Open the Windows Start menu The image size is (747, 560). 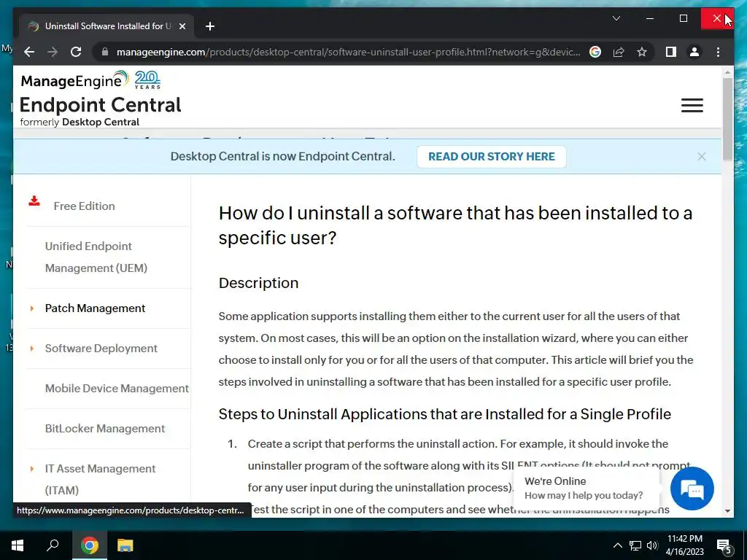(x=18, y=545)
